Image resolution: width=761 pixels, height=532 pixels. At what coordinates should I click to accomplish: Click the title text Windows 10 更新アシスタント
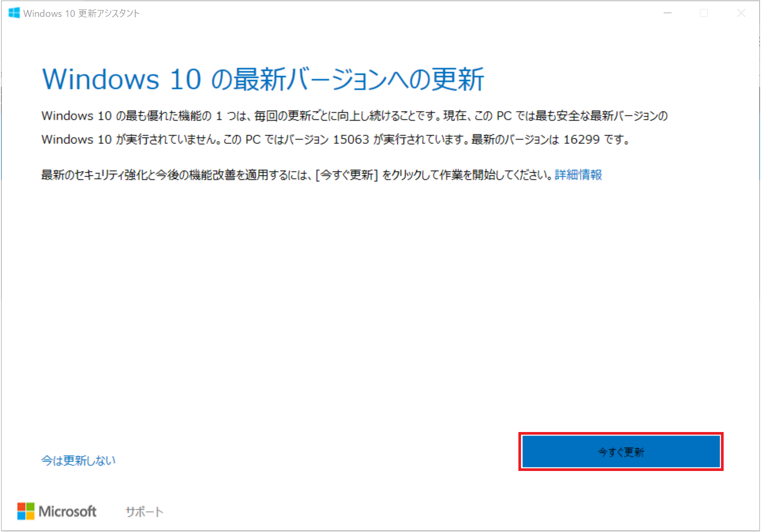click(82, 14)
